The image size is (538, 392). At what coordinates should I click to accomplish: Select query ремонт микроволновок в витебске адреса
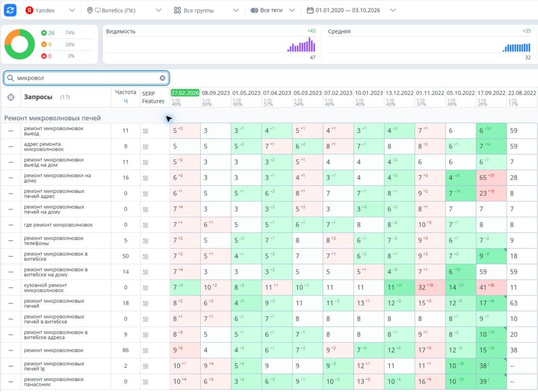(56, 335)
